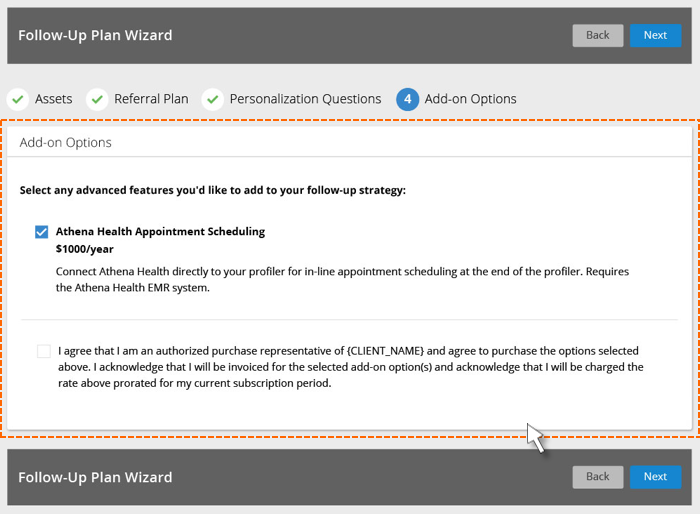700x515 pixels.
Task: Switch to Personalization Questions step
Action: (x=305, y=99)
